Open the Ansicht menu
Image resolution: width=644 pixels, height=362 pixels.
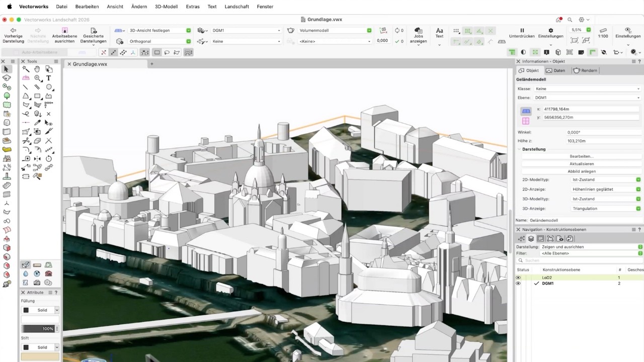point(115,7)
